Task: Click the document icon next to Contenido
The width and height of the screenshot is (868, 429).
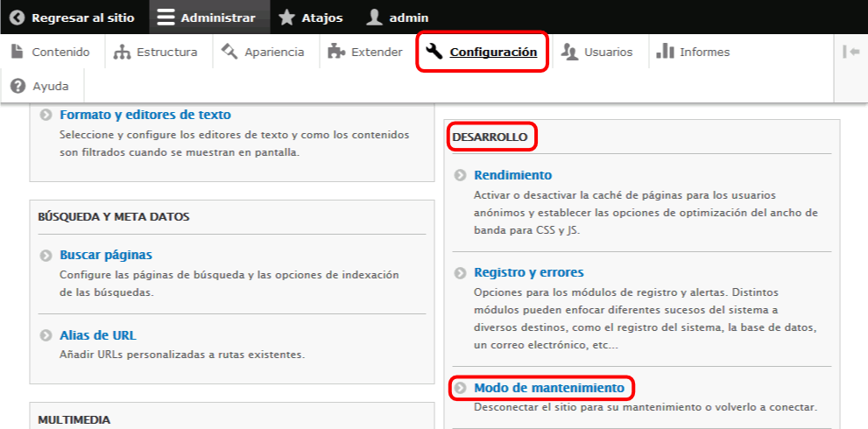Action: tap(18, 52)
